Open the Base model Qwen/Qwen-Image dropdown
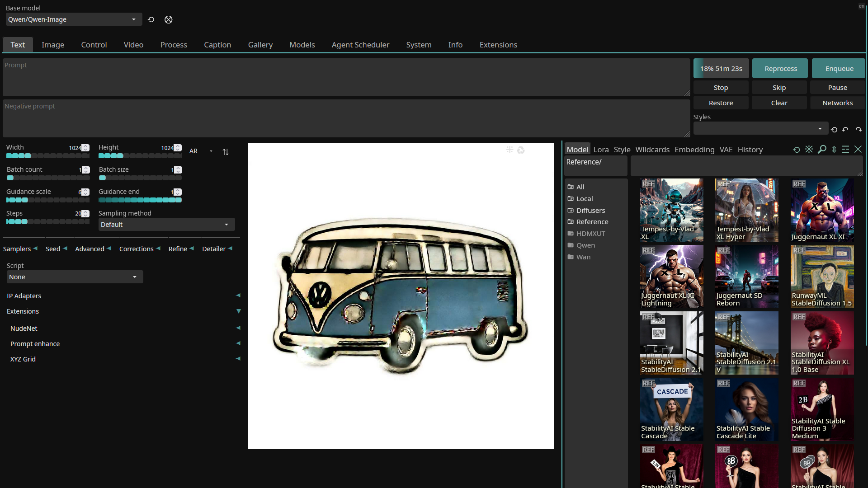868x488 pixels. pos(72,19)
